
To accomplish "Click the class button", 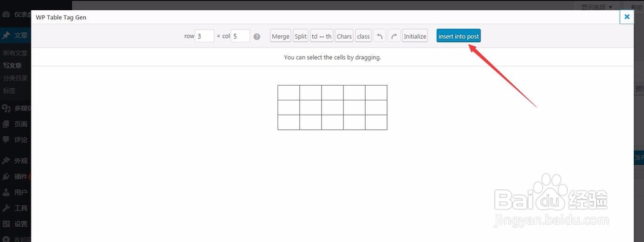I will 363,36.
